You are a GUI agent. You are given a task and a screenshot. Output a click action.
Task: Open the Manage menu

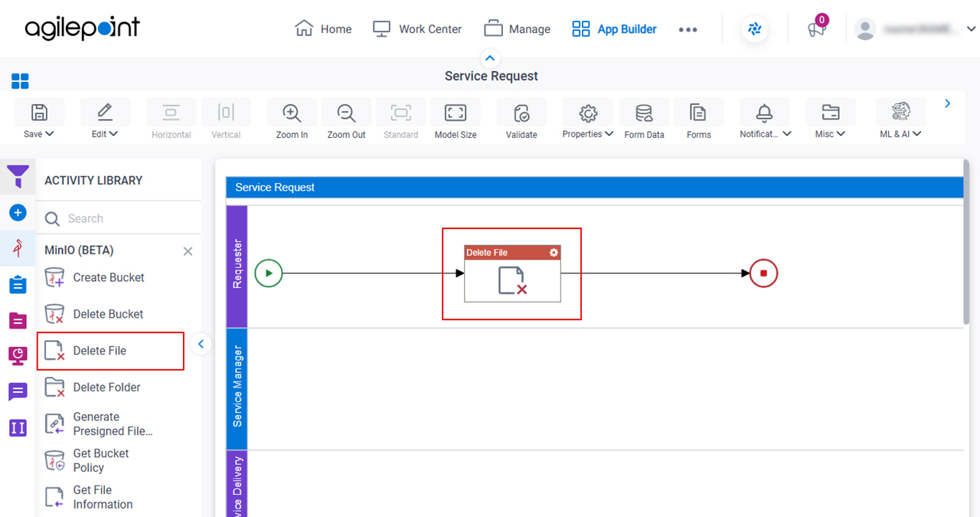coord(517,29)
